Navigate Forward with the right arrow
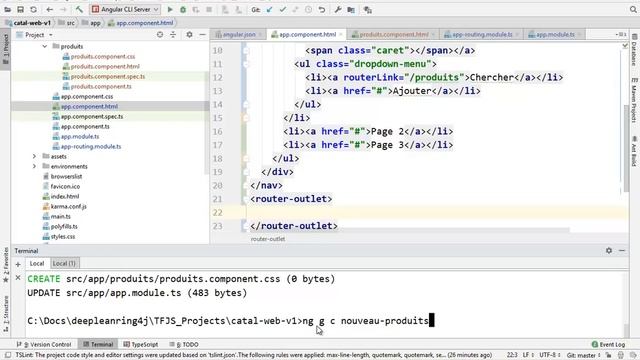Image resolution: width=640 pixels, height=360 pixels. 63,9
